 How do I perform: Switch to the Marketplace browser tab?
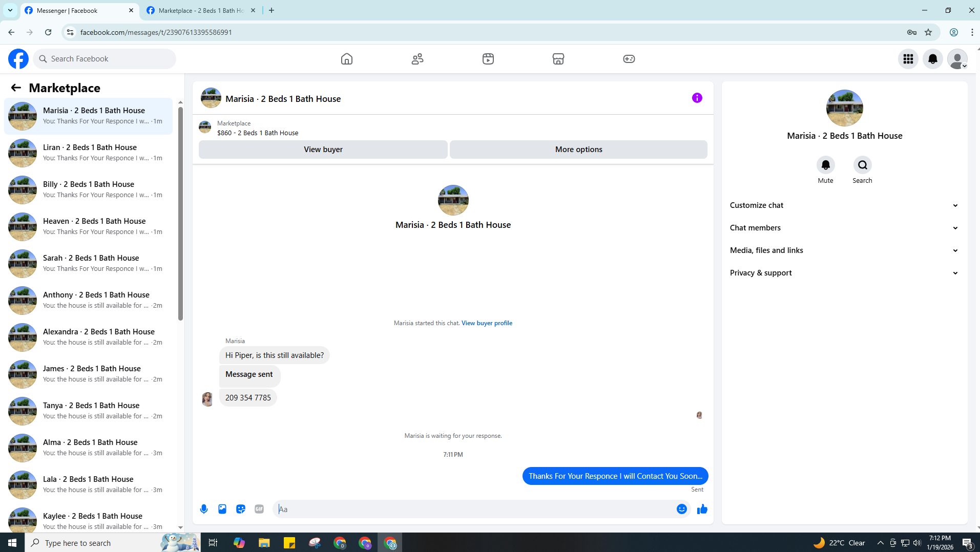point(201,10)
